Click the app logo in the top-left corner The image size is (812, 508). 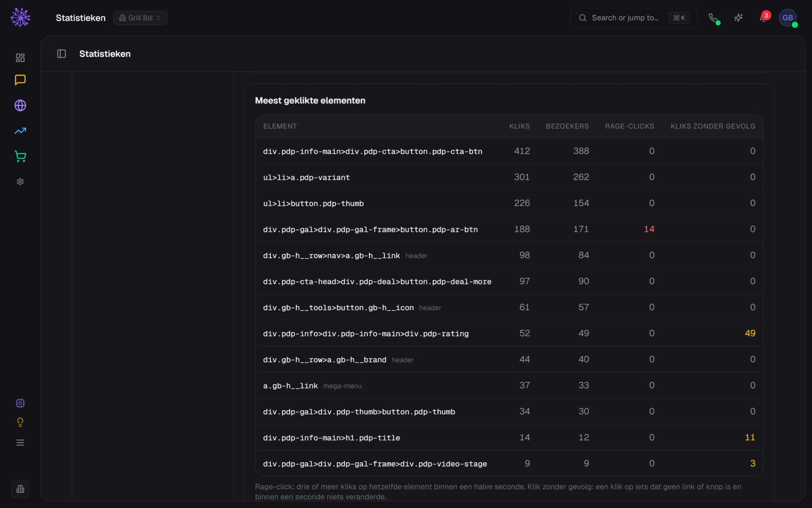(x=20, y=17)
